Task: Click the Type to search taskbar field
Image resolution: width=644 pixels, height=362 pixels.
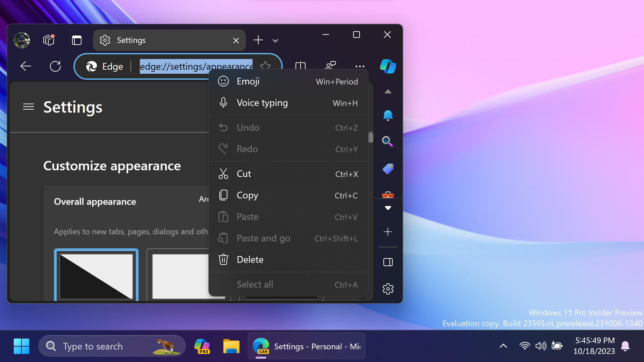Action: [x=101, y=346]
